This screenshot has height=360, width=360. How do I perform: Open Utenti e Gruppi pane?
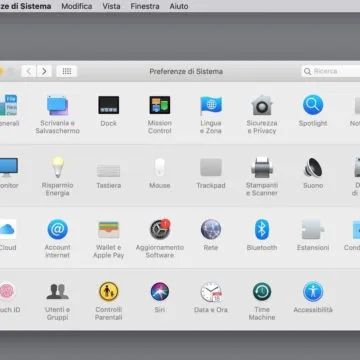tap(57, 301)
